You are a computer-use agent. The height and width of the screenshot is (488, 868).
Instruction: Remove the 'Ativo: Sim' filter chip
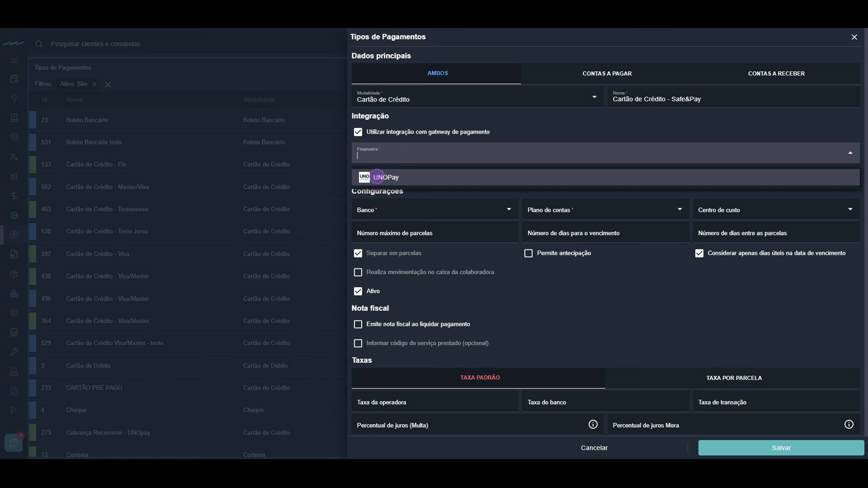click(94, 84)
